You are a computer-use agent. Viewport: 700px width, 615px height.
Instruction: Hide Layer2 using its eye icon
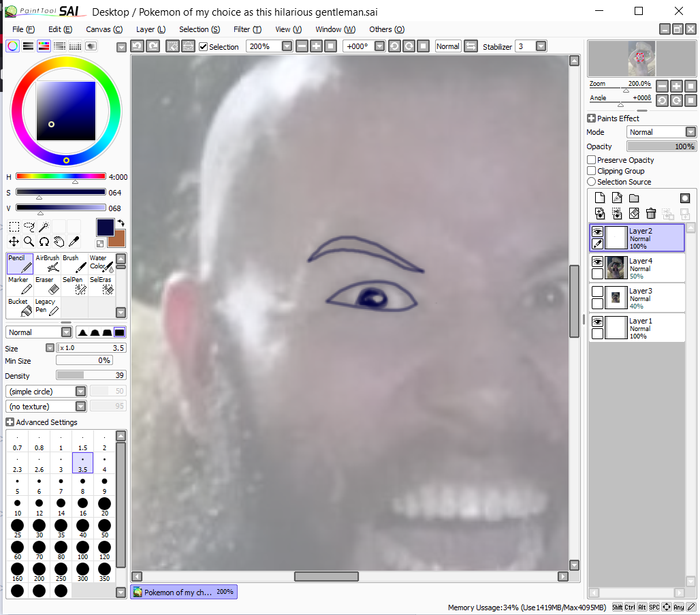coord(597,232)
